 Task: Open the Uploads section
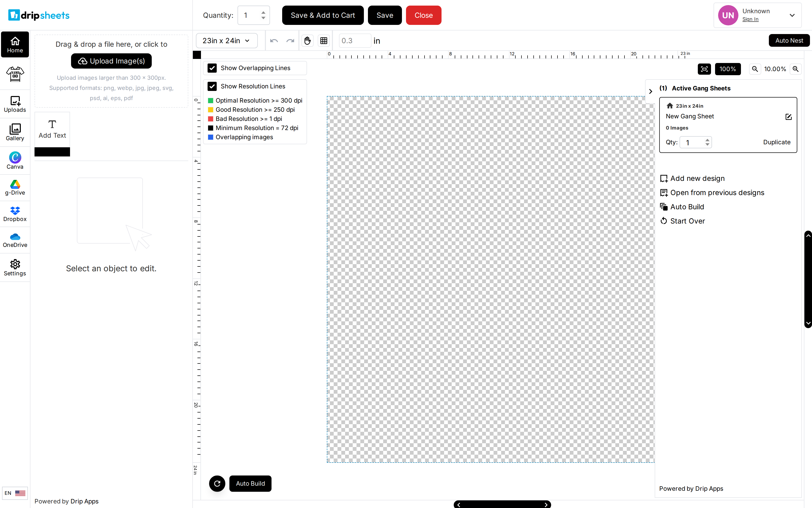15,104
